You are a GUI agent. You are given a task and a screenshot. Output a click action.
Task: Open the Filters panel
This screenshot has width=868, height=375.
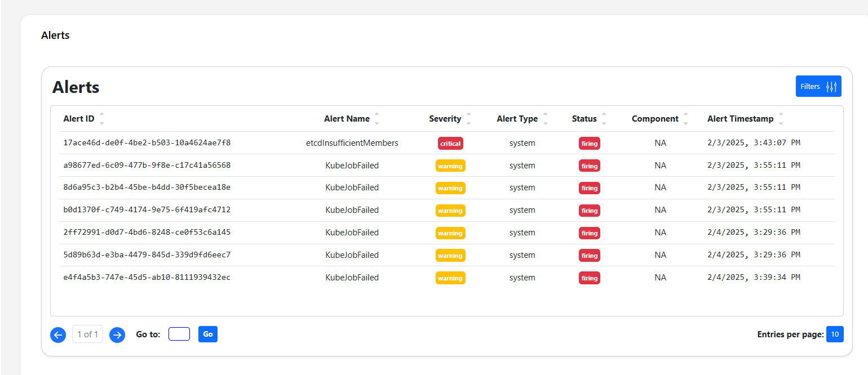(818, 86)
